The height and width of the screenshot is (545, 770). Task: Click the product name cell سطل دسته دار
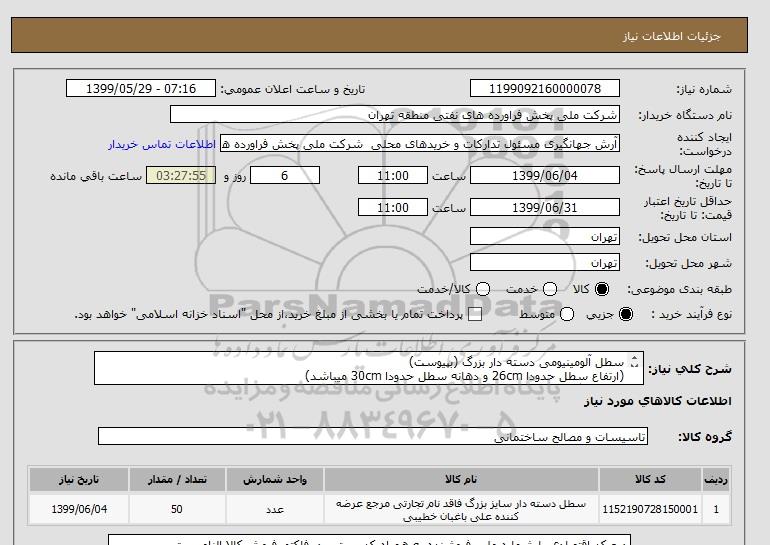(461, 510)
